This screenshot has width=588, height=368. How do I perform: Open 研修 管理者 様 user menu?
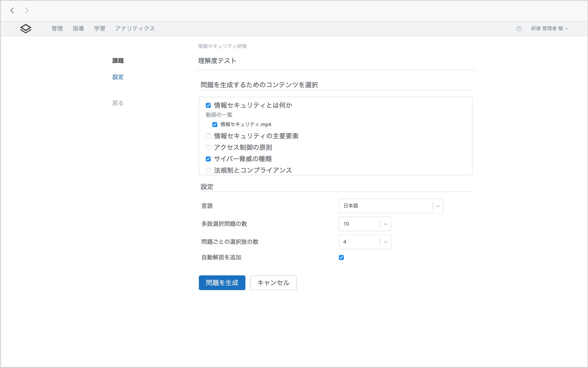coord(549,29)
